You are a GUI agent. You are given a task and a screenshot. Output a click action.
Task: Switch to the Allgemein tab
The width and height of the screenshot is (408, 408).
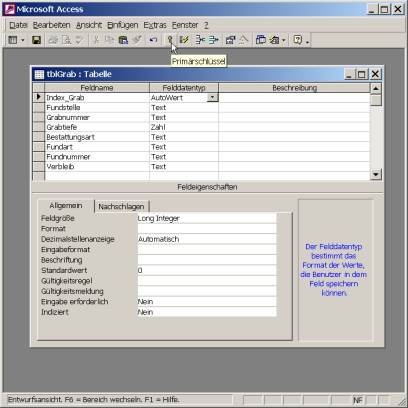pos(66,206)
